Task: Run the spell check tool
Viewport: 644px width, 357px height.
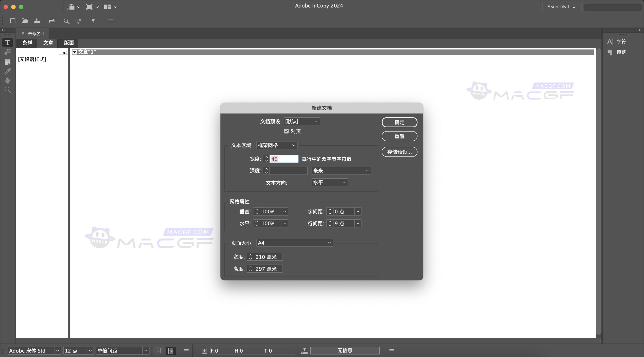Action: (x=78, y=21)
